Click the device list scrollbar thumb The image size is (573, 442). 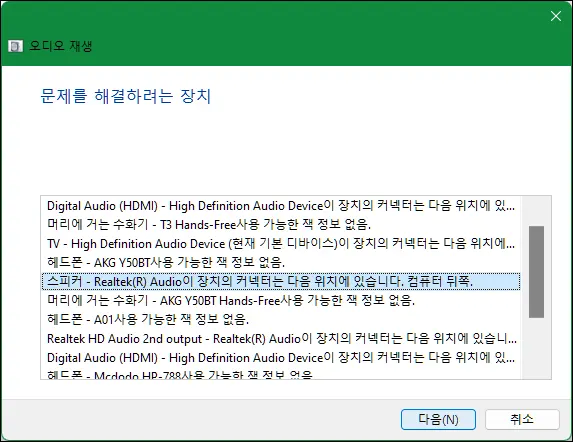point(536,272)
